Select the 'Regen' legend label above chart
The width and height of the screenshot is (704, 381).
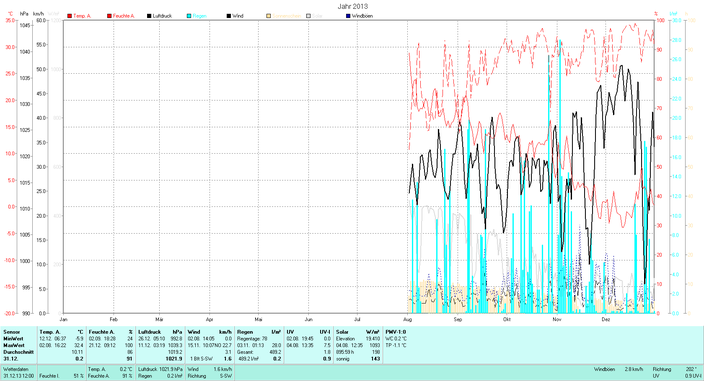[x=199, y=16]
